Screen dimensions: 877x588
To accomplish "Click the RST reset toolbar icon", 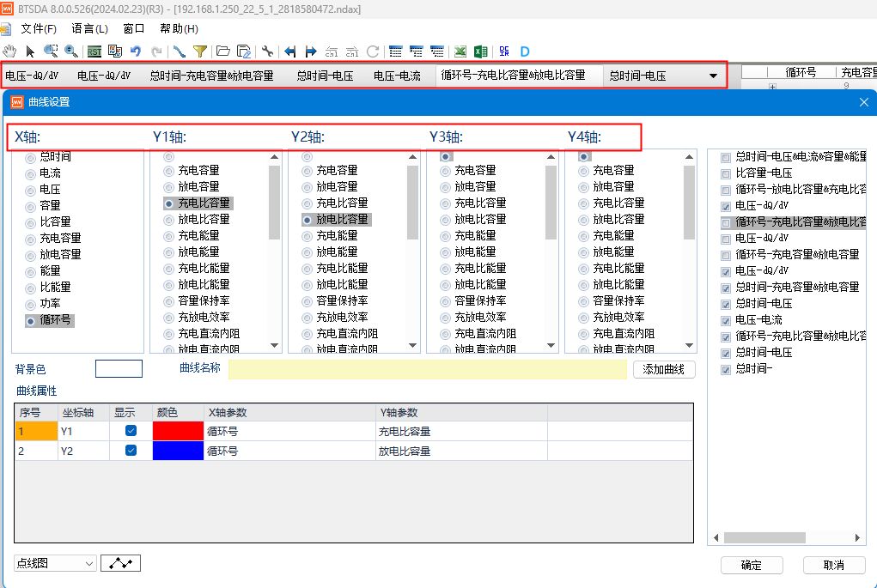I will click(94, 52).
